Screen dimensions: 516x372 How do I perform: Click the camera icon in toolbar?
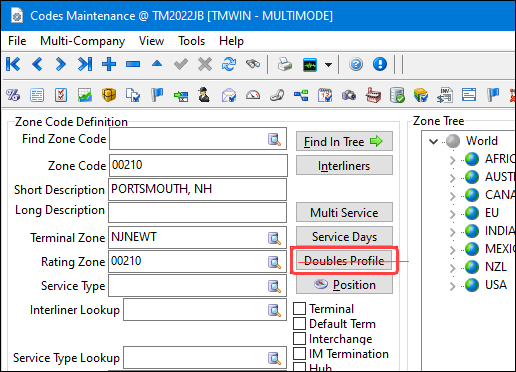point(349,95)
